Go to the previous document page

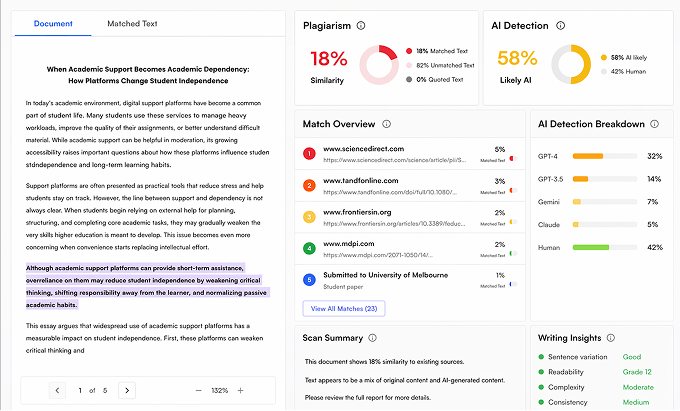click(57, 390)
